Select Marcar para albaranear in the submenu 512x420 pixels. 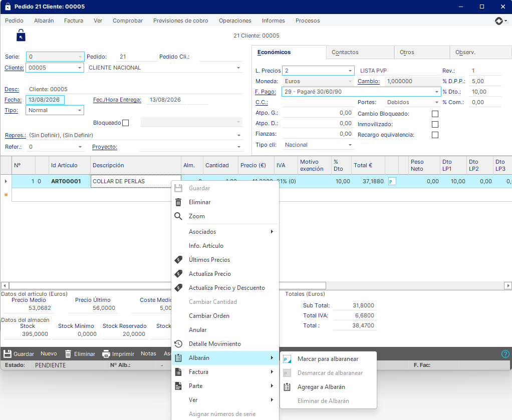pyautogui.click(x=328, y=359)
